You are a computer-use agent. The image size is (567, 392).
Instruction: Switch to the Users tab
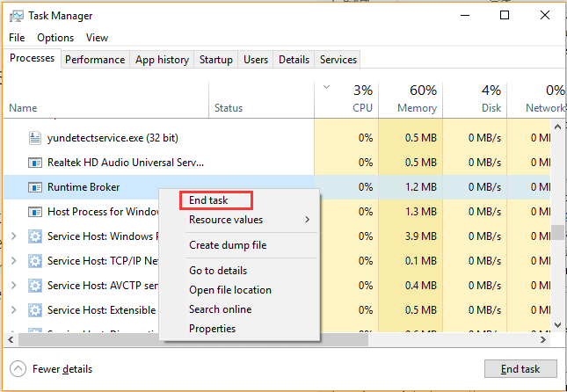click(256, 60)
